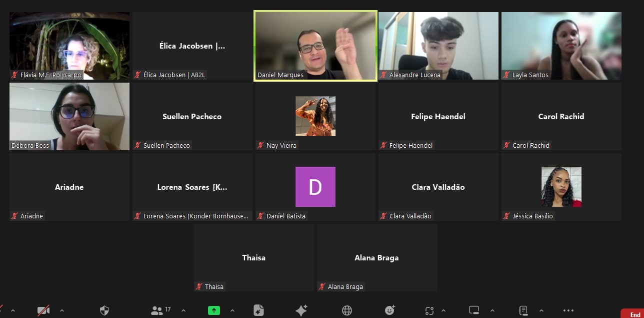Viewport: 644px width, 318px height.
Task: Click the globe icon in toolbar
Action: click(x=347, y=310)
